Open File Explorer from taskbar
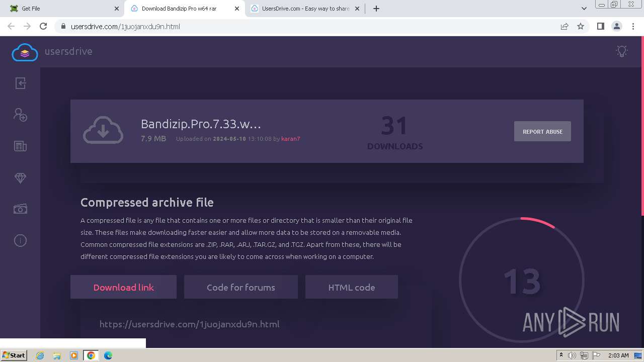Image resolution: width=644 pixels, height=362 pixels. tap(57, 355)
